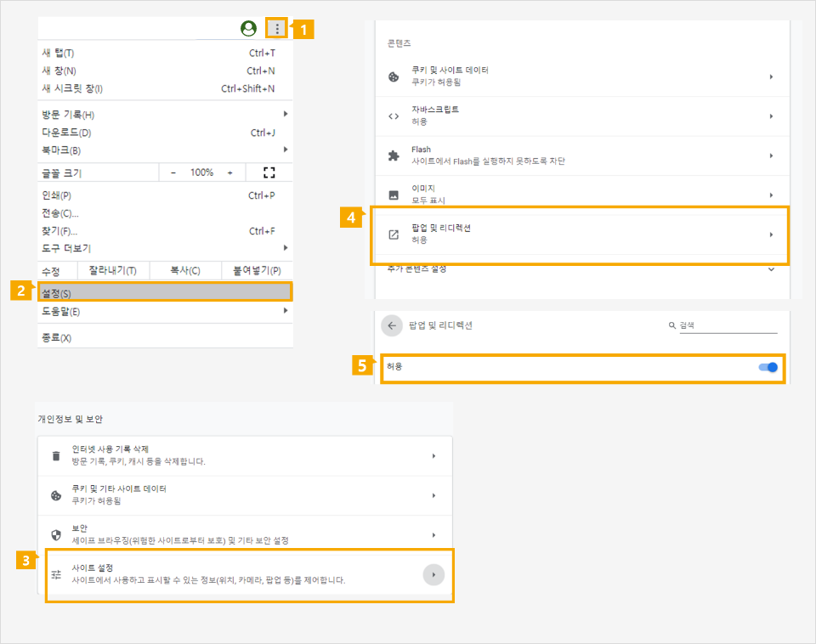Click the trash icon for 인터넷 사용 기록 삭제

56,456
